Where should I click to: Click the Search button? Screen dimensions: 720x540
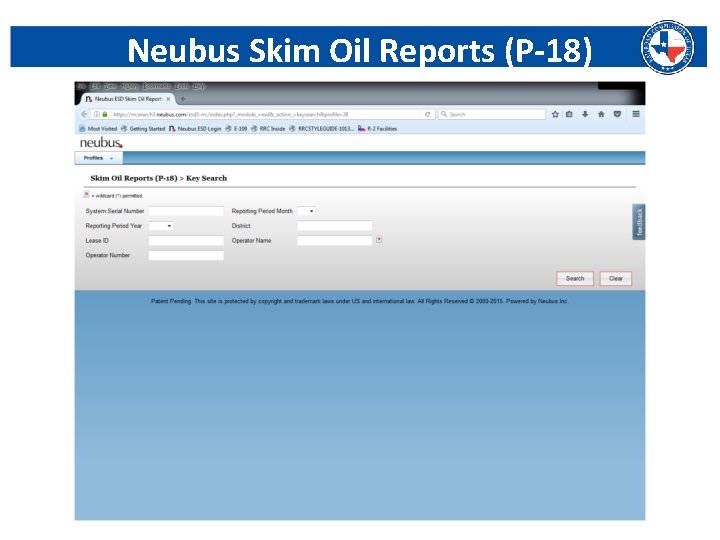click(575, 279)
